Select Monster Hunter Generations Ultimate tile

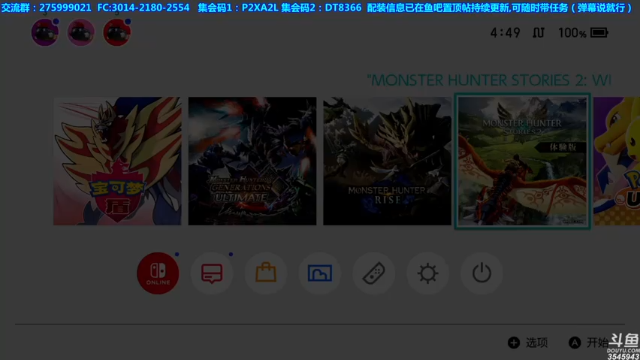click(252, 161)
